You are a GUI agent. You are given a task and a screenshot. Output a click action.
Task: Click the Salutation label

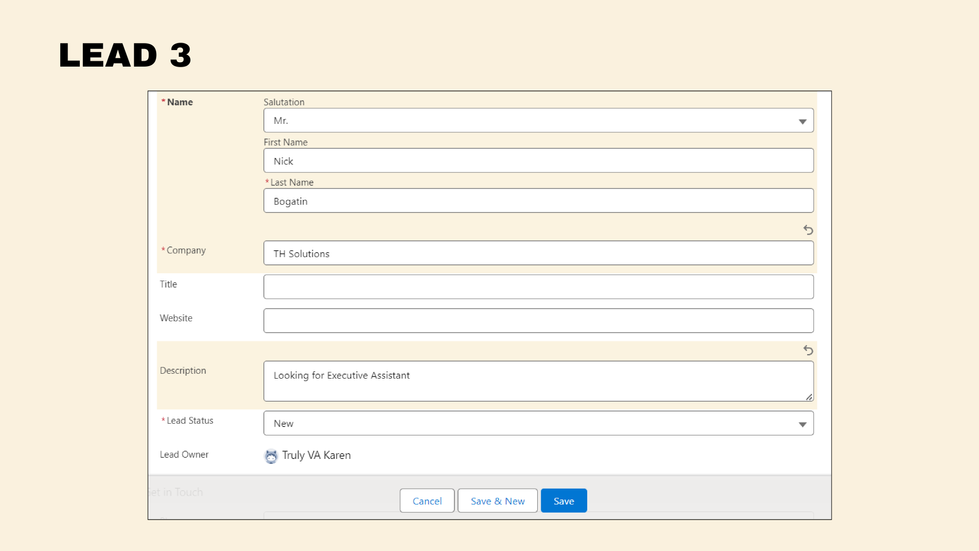(x=284, y=102)
